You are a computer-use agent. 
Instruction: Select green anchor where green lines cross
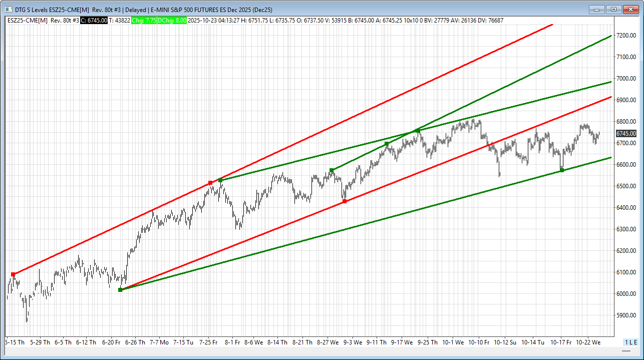[418, 131]
